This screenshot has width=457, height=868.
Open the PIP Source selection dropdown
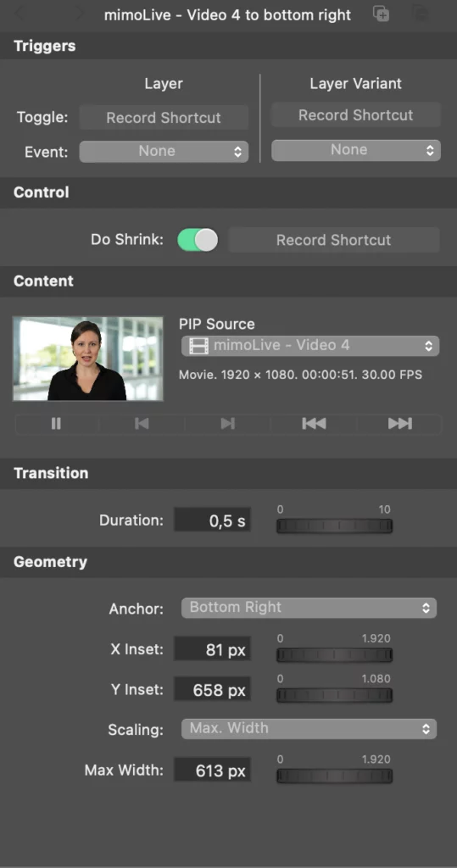point(310,346)
